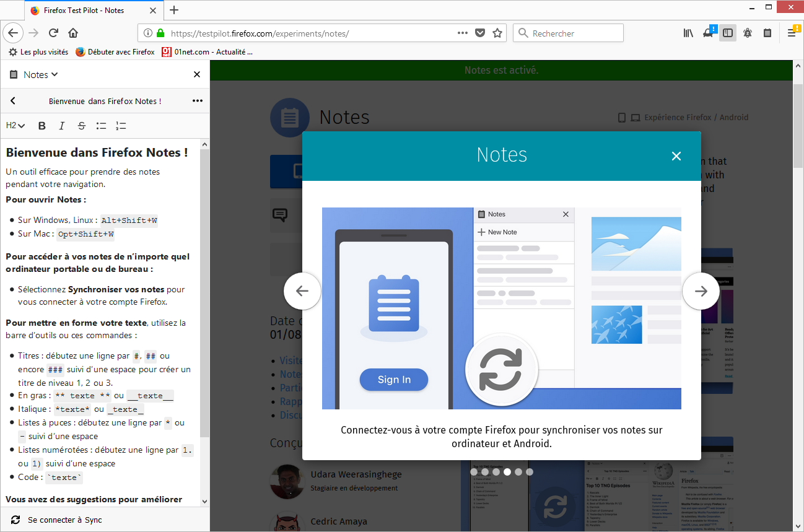Open the Les plus visités bookmark
804x532 pixels.
pyautogui.click(x=38, y=52)
